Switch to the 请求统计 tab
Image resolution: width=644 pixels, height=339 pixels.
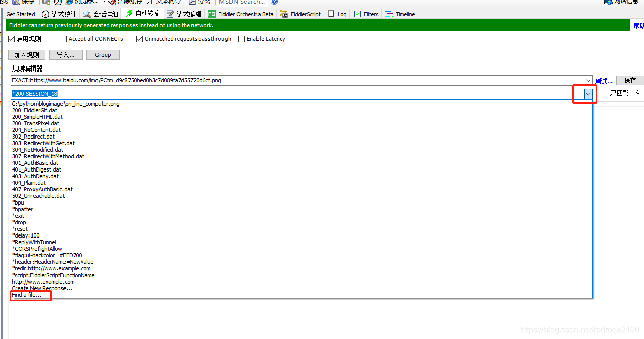click(59, 14)
